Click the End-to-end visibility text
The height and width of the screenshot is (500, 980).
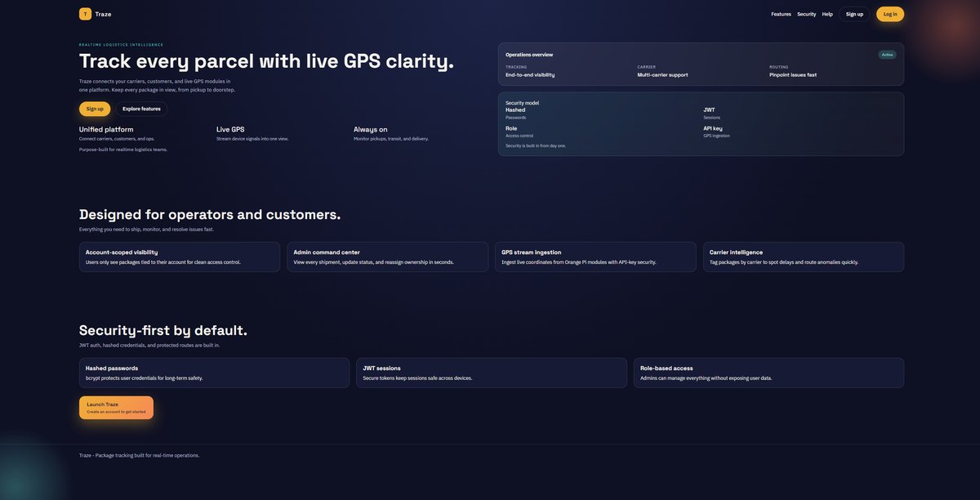coord(530,74)
